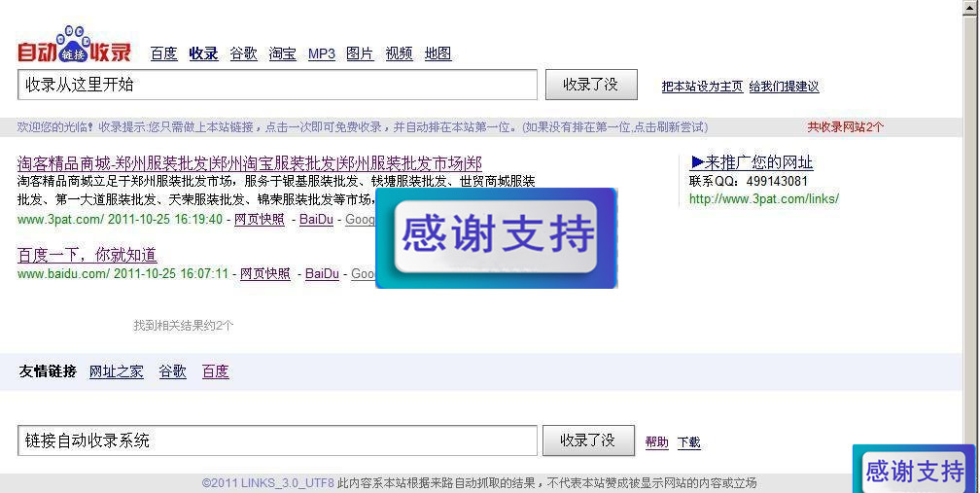Screen dimensions: 980x493
Task: Open the 下载 link
Action: [x=688, y=442]
